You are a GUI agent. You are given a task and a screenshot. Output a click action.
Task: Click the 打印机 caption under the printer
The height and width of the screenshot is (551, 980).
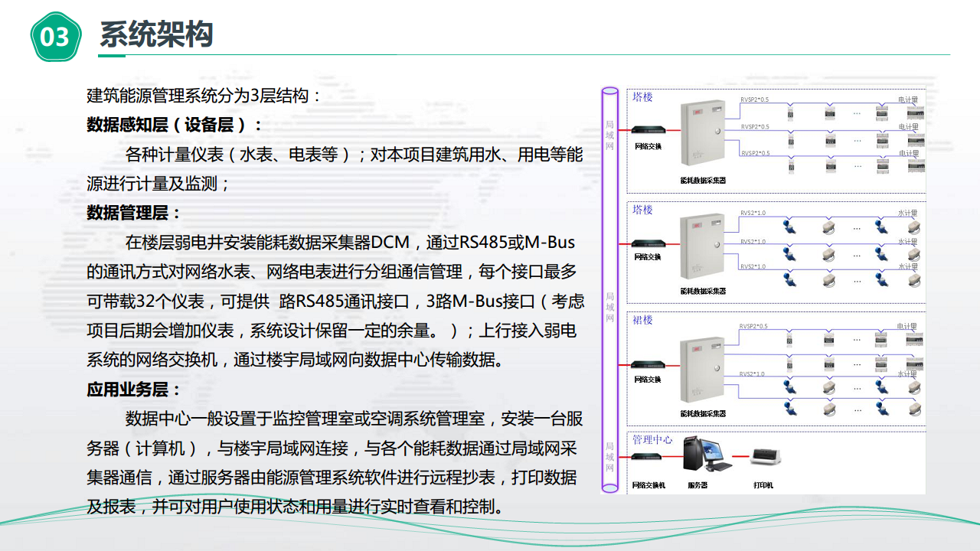coord(763,485)
